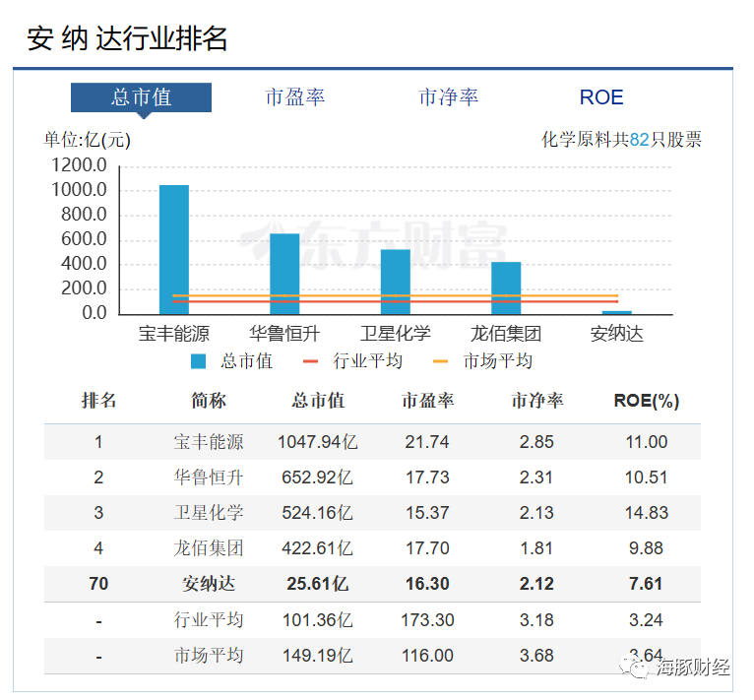Click the ROE(%) column header
The image size is (754, 700).
[647, 401]
